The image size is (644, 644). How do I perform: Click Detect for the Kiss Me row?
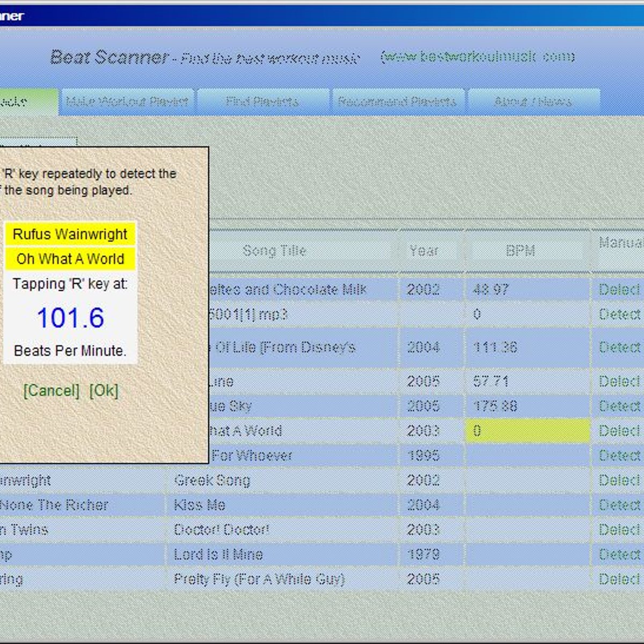[619, 504]
